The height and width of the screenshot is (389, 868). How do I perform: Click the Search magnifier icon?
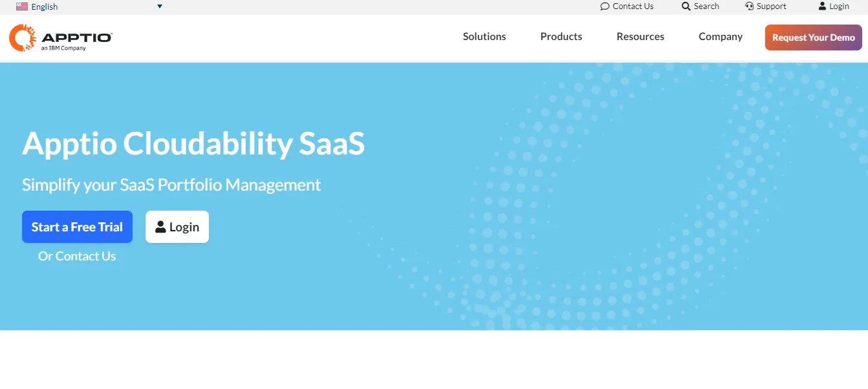pos(686,6)
